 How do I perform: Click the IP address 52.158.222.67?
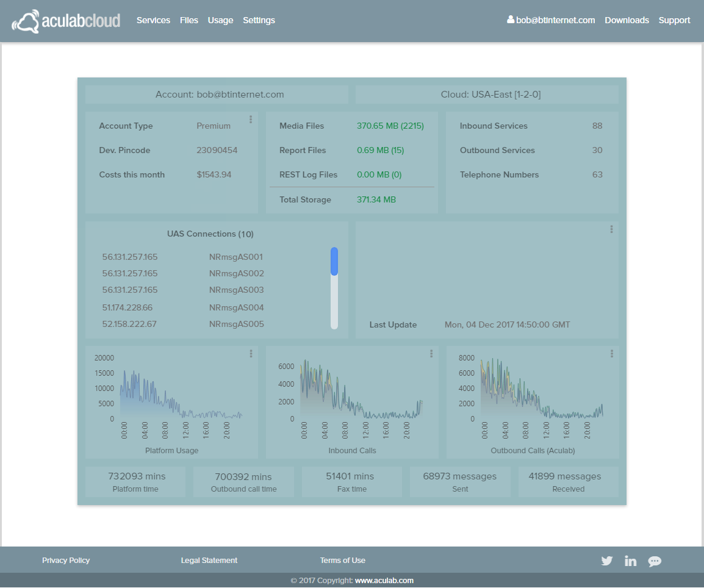coord(129,324)
